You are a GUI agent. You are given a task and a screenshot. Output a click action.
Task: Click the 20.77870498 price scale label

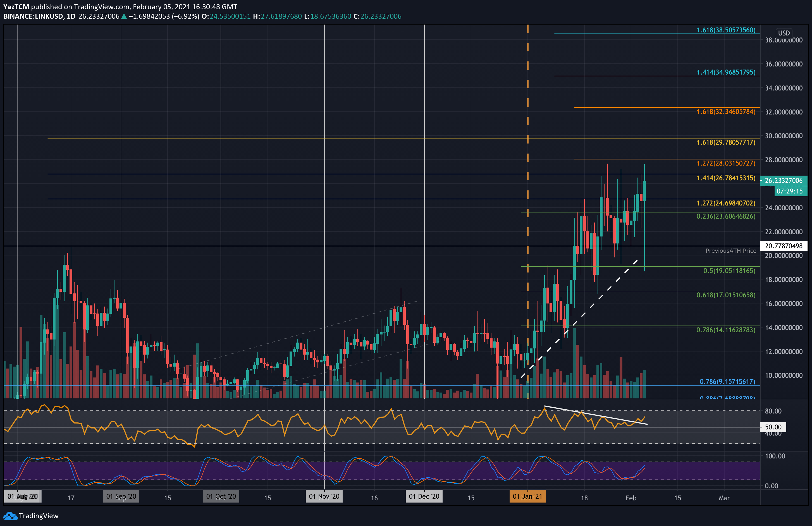coord(784,246)
